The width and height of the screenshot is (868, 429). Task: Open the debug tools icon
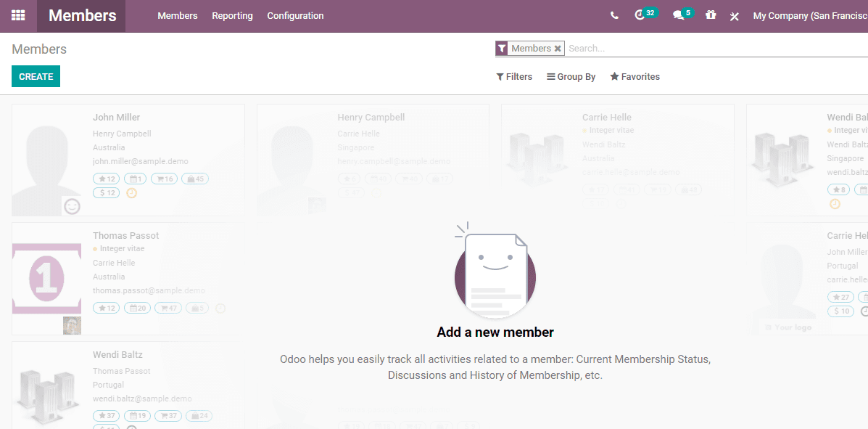734,16
